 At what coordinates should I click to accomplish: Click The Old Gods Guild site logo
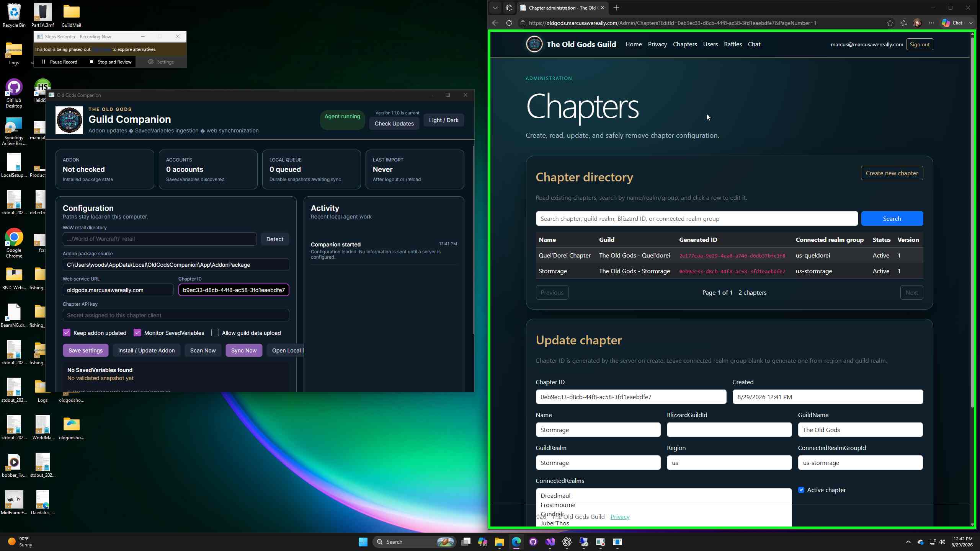(534, 44)
